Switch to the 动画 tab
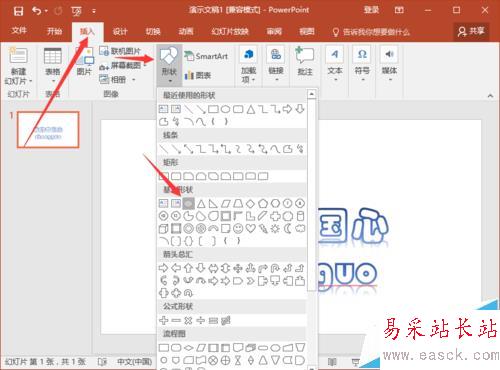Viewport: 500px width, 370px height. tap(186, 32)
